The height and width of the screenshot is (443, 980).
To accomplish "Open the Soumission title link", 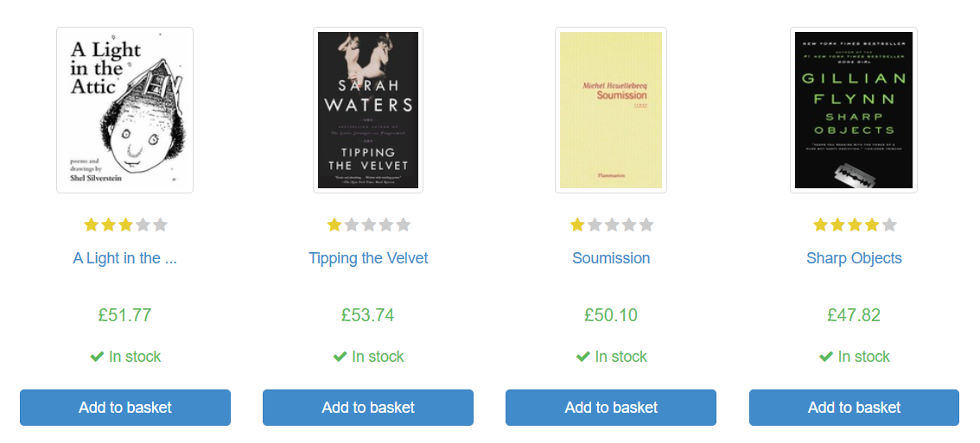I will click(611, 258).
